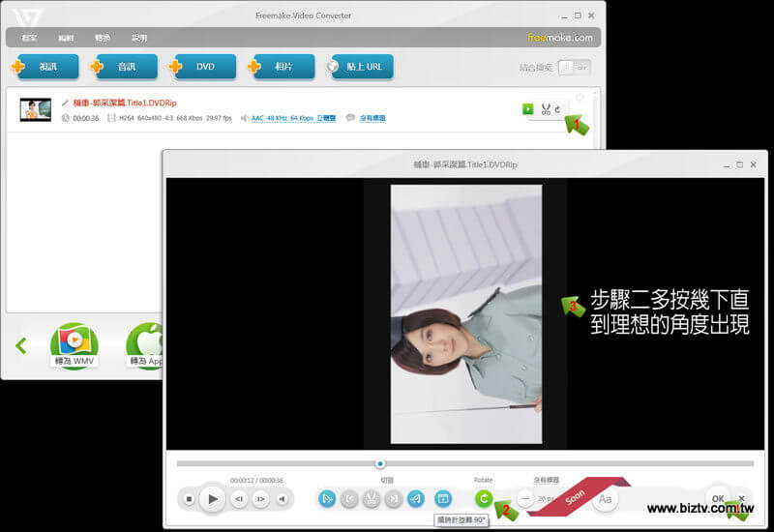
Task: Open the scissors edit tool in the file row
Action: (546, 109)
